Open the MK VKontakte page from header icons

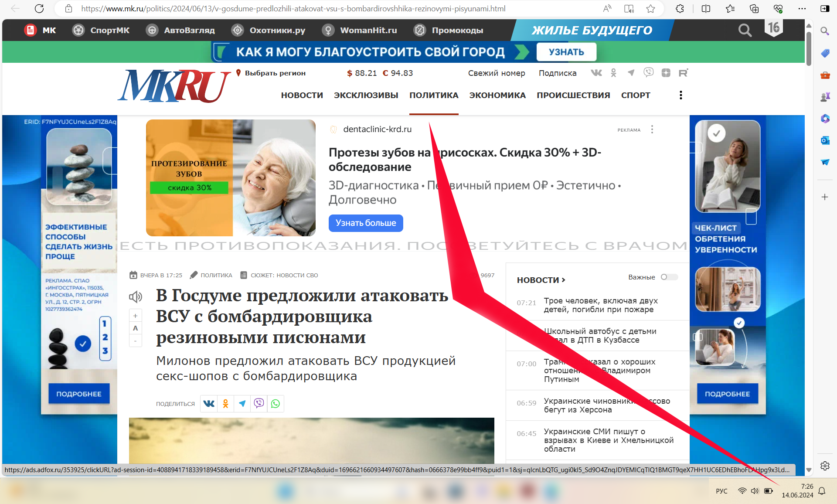click(596, 73)
